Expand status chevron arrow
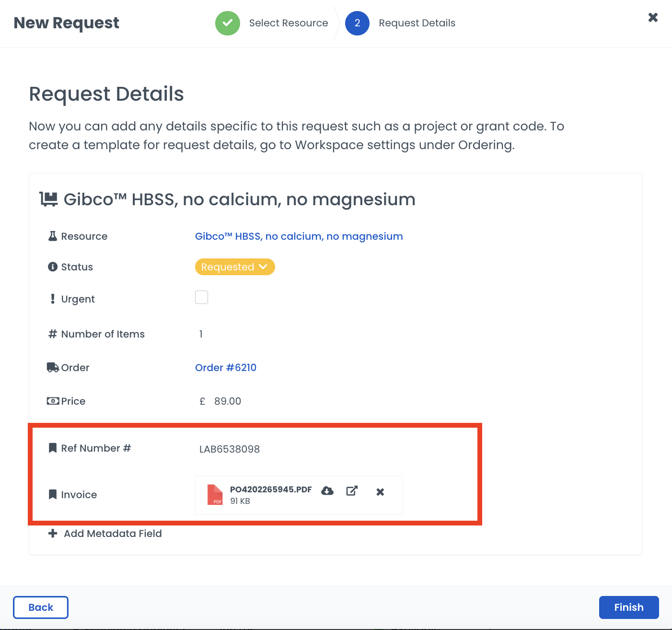Screen dimensions: 672x630 click(x=263, y=267)
